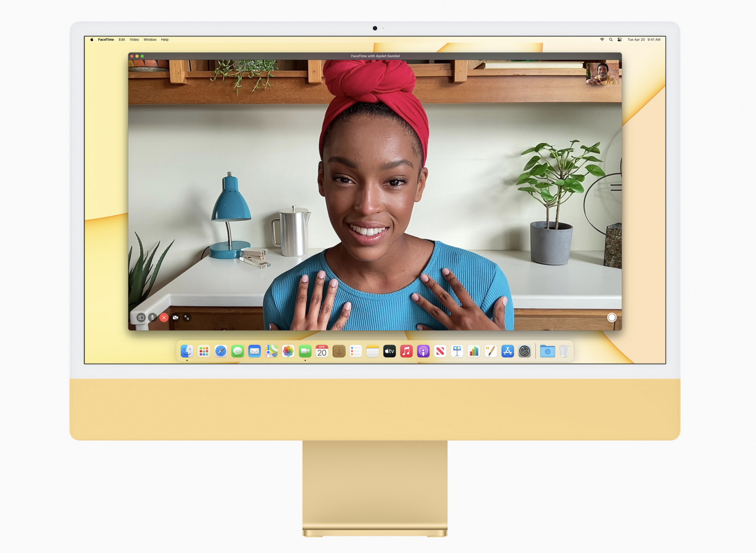
Task: Open the Edit menu
Action: pos(122,39)
